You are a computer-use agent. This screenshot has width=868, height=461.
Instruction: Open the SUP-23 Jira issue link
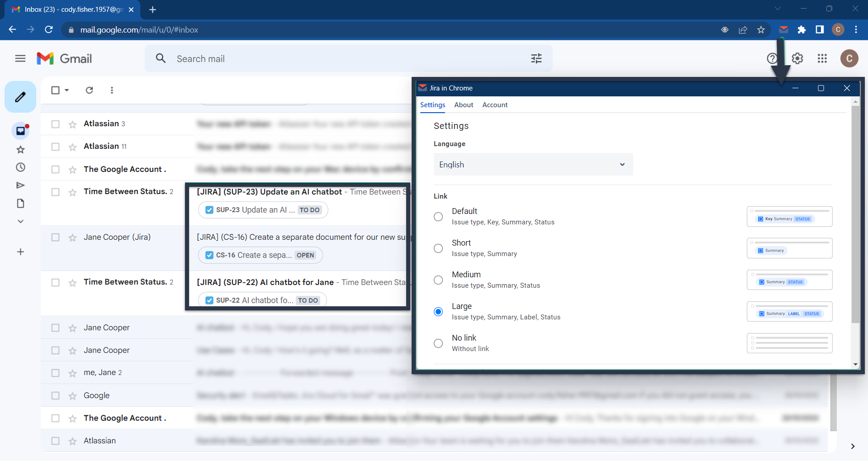[262, 209]
